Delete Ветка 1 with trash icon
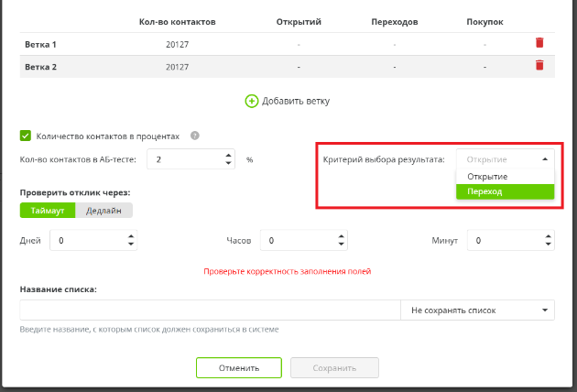Image resolution: width=577 pixels, height=392 pixels. 539,43
